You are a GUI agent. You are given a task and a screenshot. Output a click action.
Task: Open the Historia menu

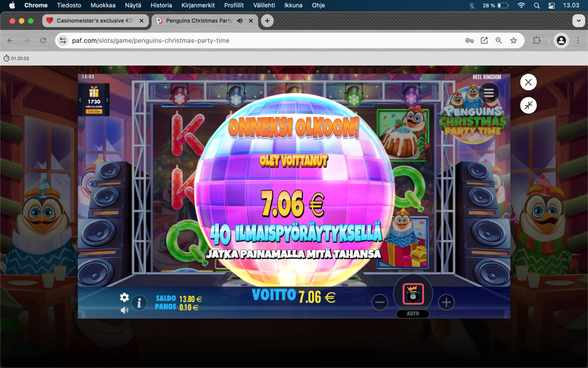click(x=161, y=5)
